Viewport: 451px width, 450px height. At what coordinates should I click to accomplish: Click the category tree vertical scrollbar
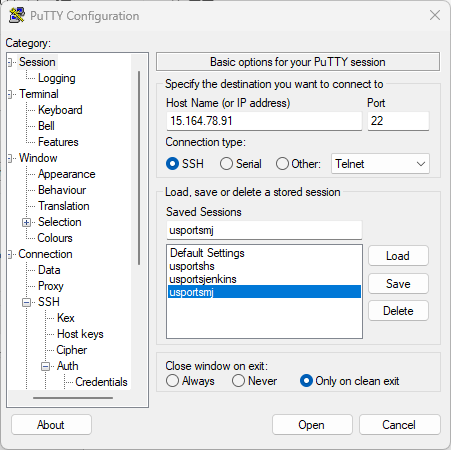pos(139,168)
